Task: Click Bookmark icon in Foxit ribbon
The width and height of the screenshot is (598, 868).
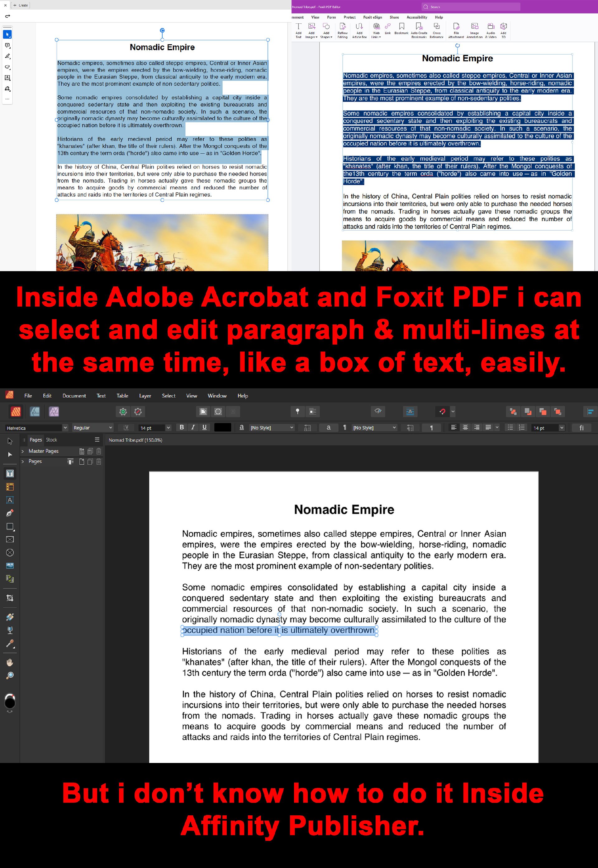Action: [x=401, y=28]
